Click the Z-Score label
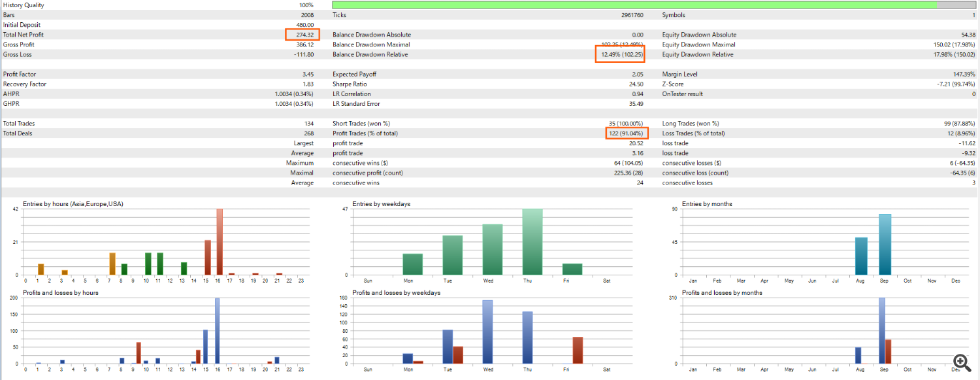980x380 pixels. point(674,84)
